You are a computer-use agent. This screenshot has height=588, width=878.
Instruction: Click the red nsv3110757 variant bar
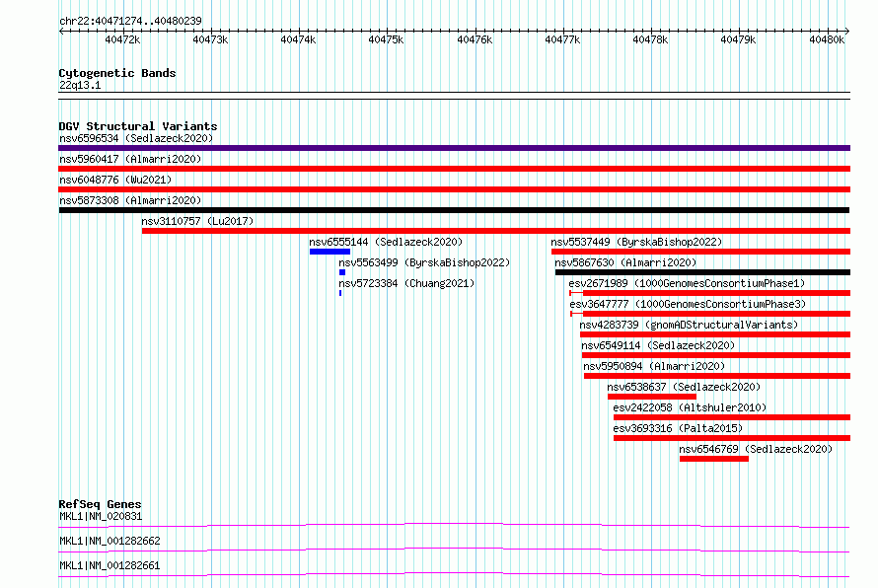click(496, 231)
